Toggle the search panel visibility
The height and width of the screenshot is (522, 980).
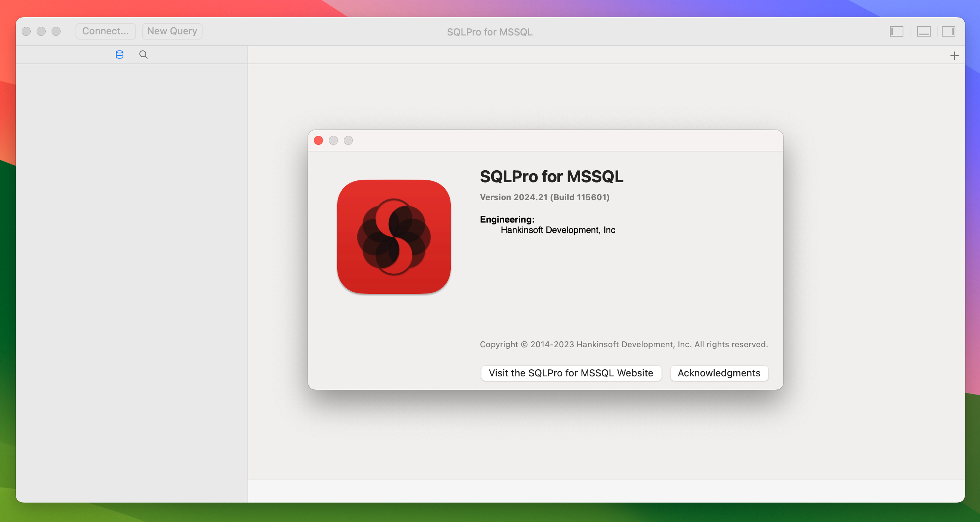point(143,55)
